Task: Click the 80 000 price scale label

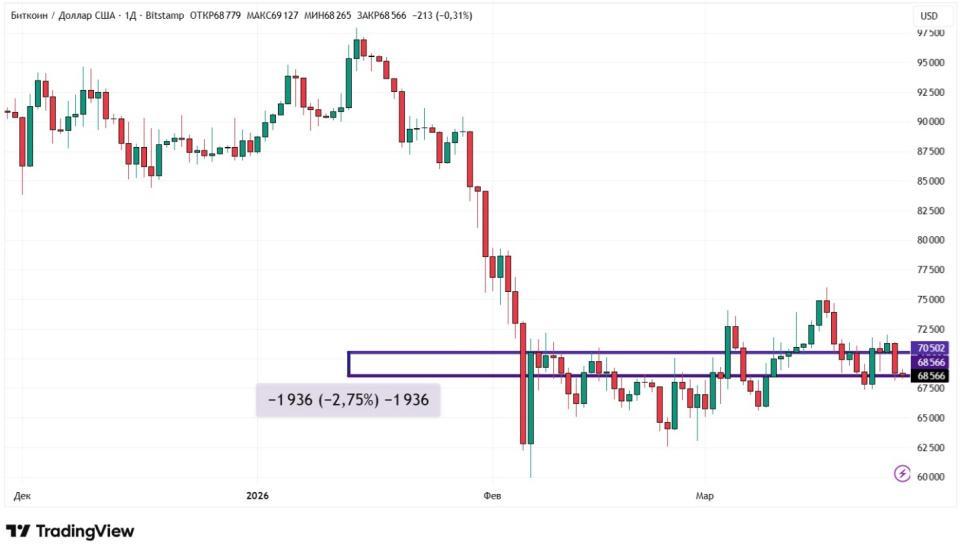Action: (x=930, y=240)
